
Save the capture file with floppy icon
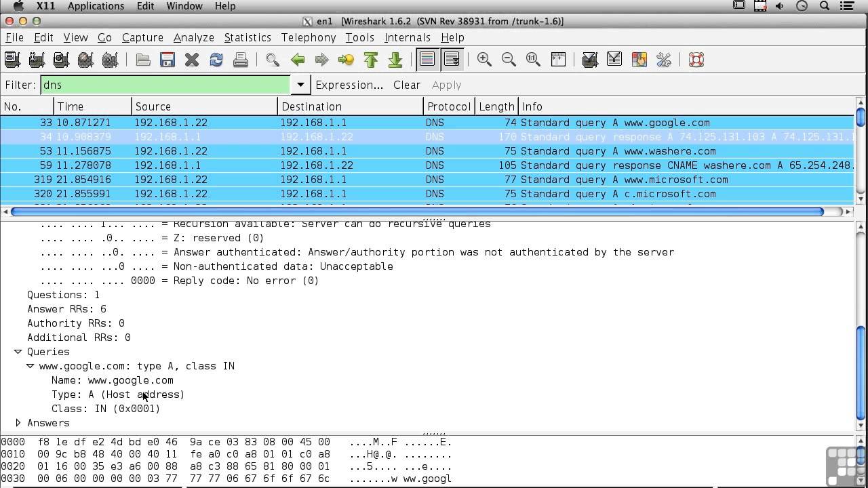(x=167, y=60)
